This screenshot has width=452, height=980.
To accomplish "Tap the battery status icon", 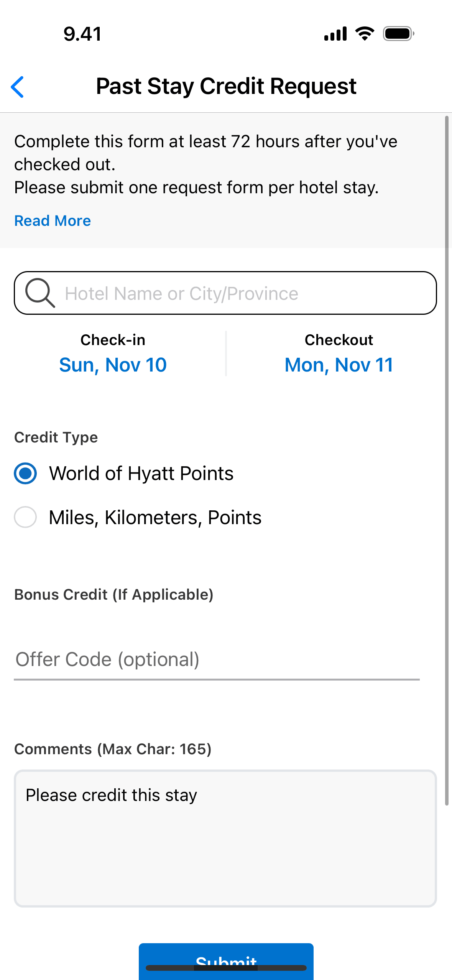I will point(398,34).
